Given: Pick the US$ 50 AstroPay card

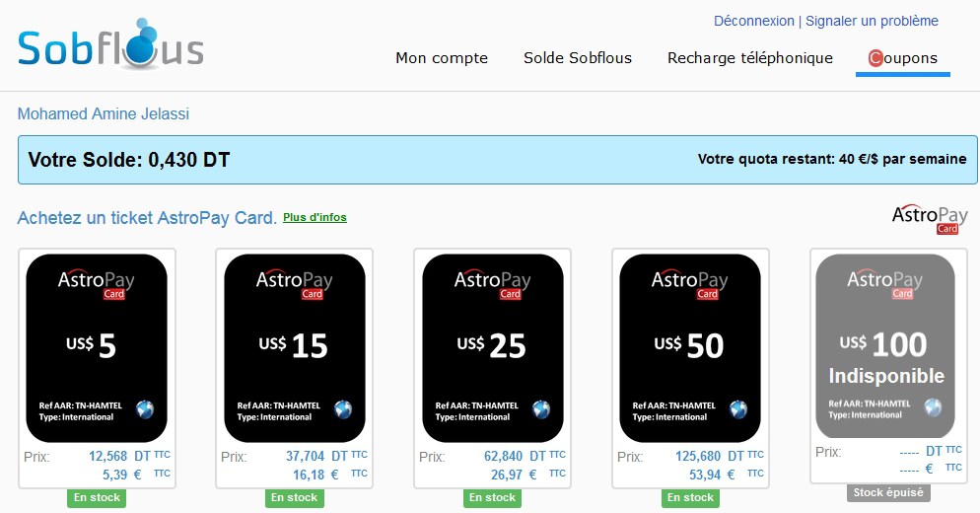Looking at the screenshot, I should coord(690,346).
